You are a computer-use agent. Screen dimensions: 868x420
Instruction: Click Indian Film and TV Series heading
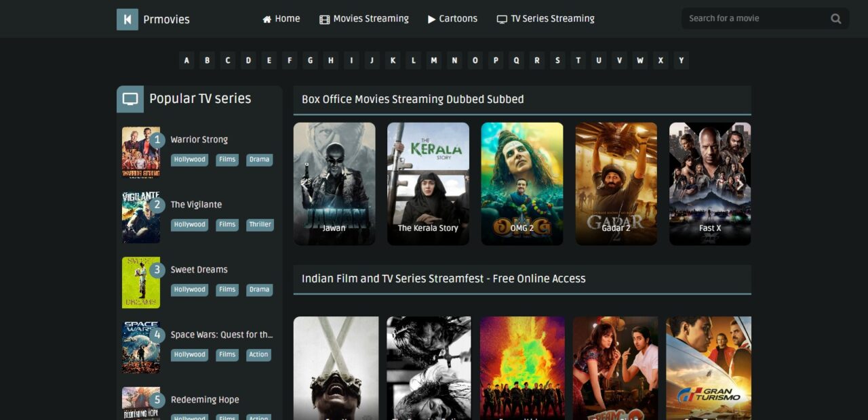(443, 278)
